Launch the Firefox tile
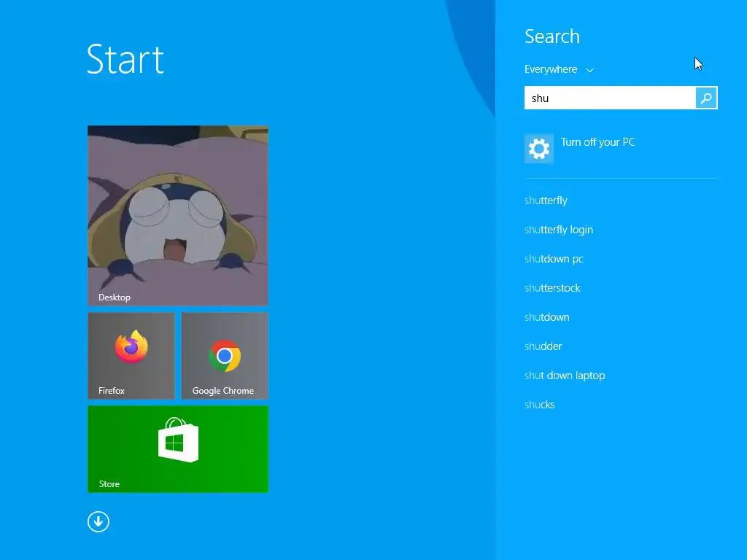The height and width of the screenshot is (560, 747). 131,356
